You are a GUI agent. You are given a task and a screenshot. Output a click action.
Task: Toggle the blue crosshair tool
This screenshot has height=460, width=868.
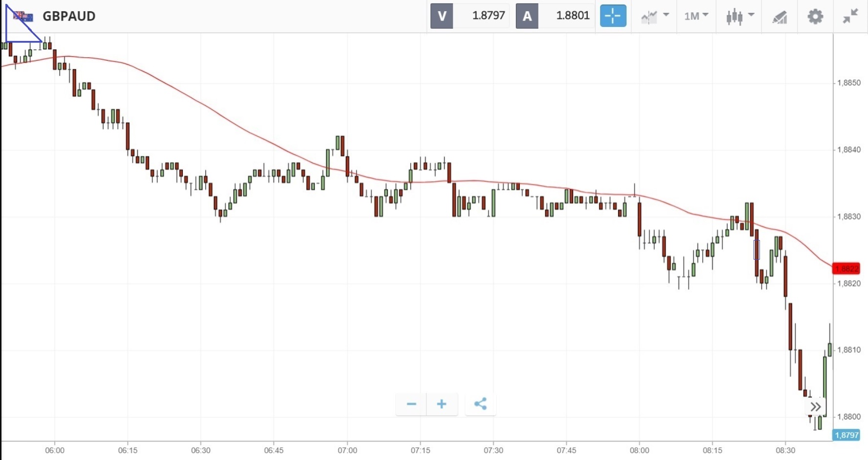[x=613, y=16]
